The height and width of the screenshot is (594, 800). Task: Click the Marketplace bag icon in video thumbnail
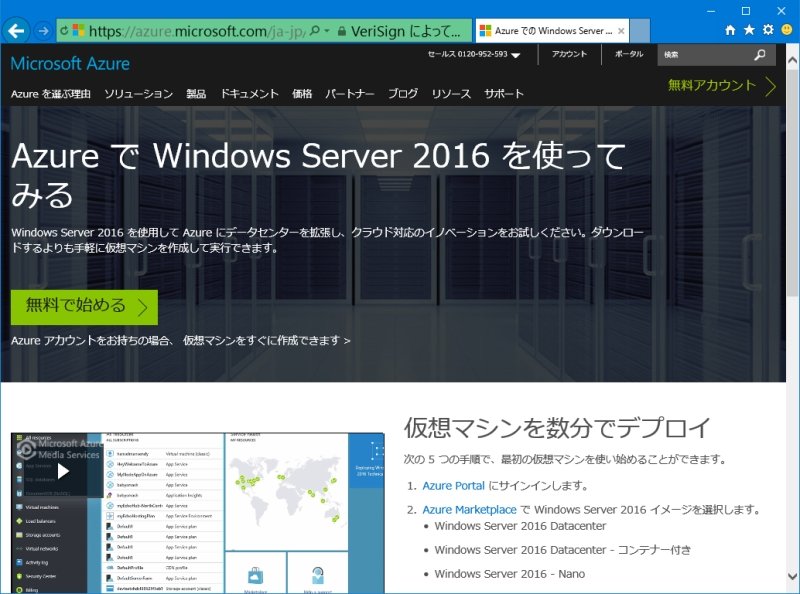tap(256, 576)
